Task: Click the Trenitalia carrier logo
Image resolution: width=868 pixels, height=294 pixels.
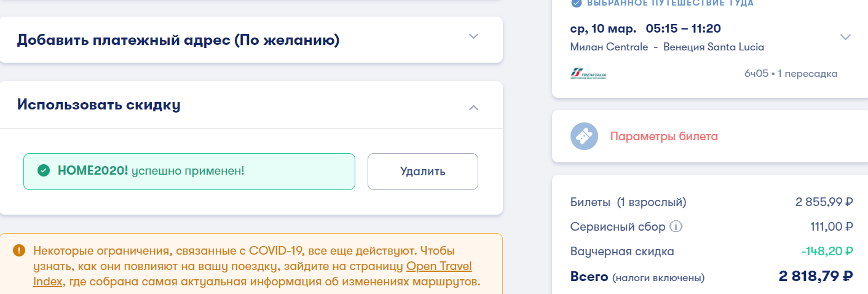Action: pos(588,74)
